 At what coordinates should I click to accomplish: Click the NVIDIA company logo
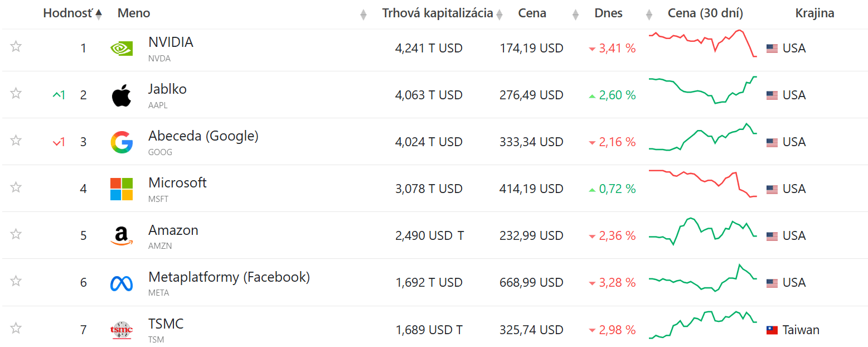click(x=121, y=48)
